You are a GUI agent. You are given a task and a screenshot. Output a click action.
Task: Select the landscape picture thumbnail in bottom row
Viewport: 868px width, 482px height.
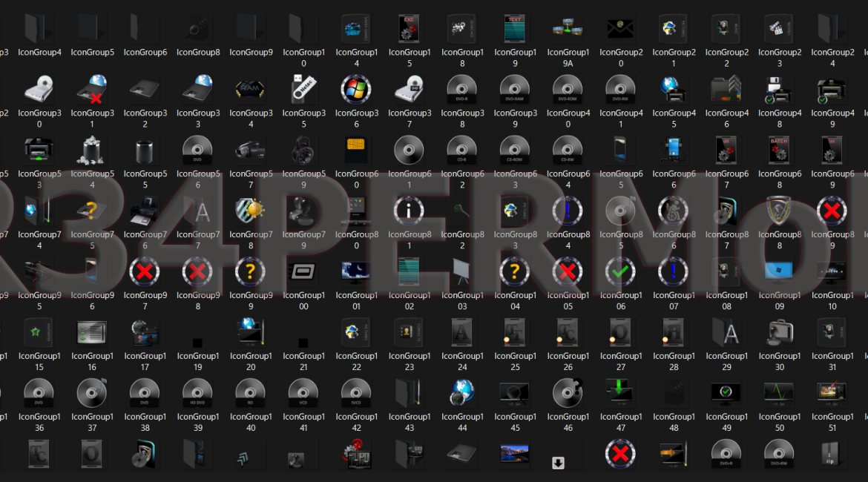[515, 453]
